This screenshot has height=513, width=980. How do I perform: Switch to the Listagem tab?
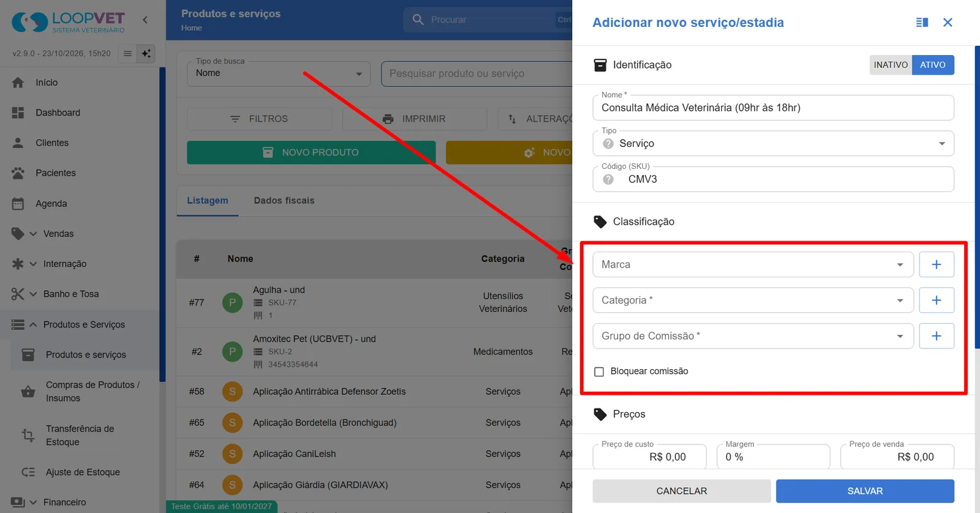click(208, 201)
